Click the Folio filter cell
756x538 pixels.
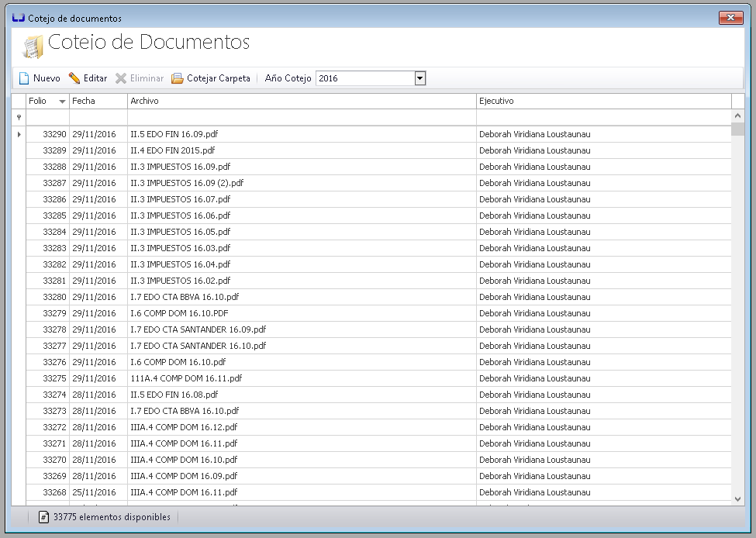tap(48, 117)
